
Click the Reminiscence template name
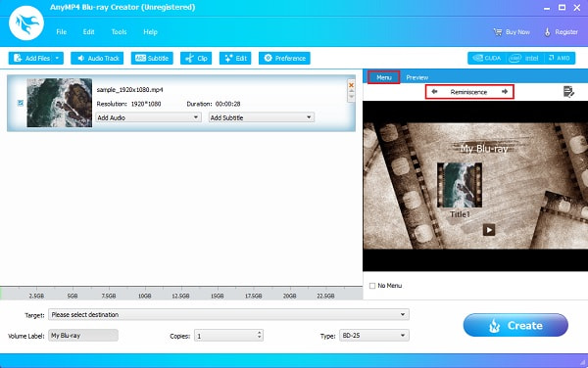pyautogui.click(x=468, y=92)
